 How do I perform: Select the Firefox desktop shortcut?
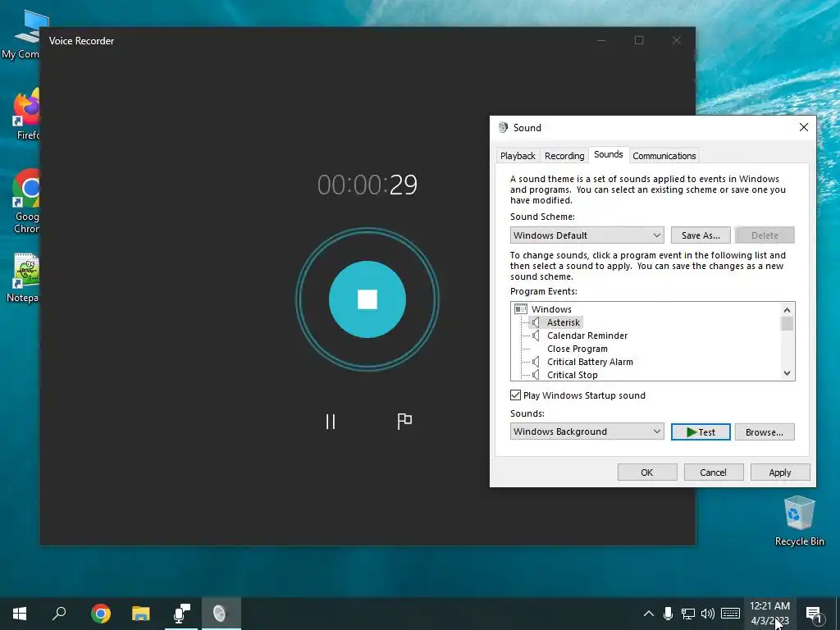point(25,114)
